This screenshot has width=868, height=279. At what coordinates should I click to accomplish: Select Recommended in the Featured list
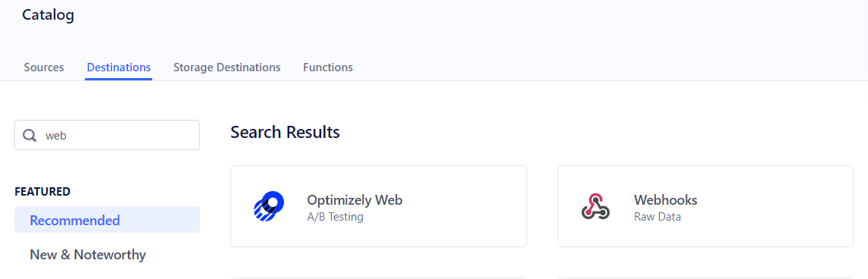coord(107,220)
